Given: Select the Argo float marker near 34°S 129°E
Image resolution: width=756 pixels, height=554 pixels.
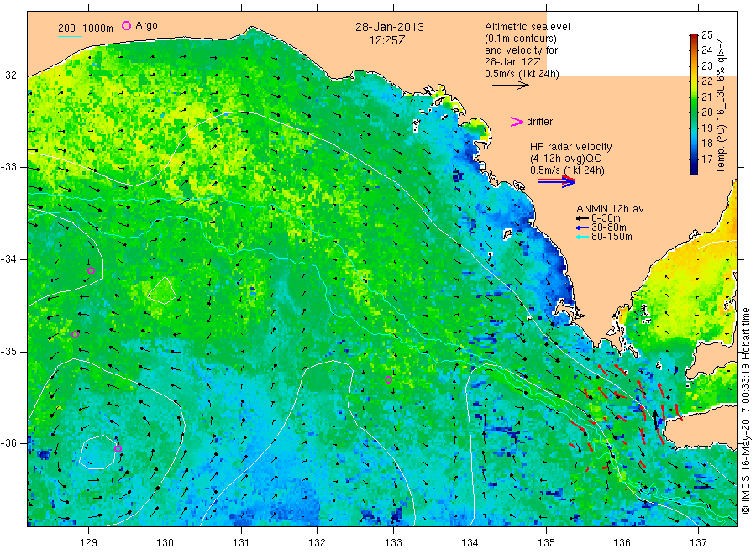Looking at the screenshot, I should click(91, 271).
